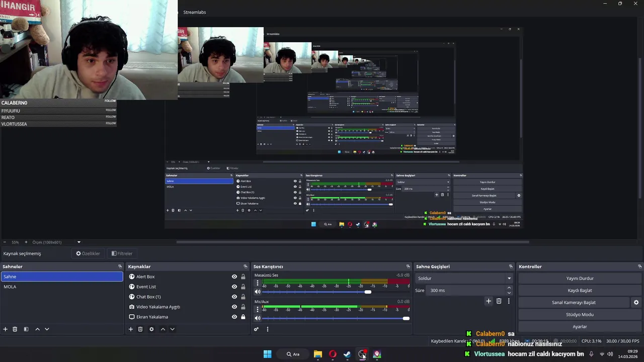Undock the Kaynaklar panel
The image size is (644, 362).
click(246, 266)
